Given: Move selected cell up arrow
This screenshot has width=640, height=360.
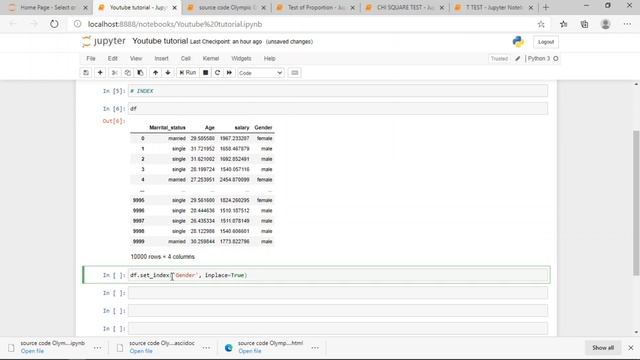Looking at the screenshot, I should 156,73.
